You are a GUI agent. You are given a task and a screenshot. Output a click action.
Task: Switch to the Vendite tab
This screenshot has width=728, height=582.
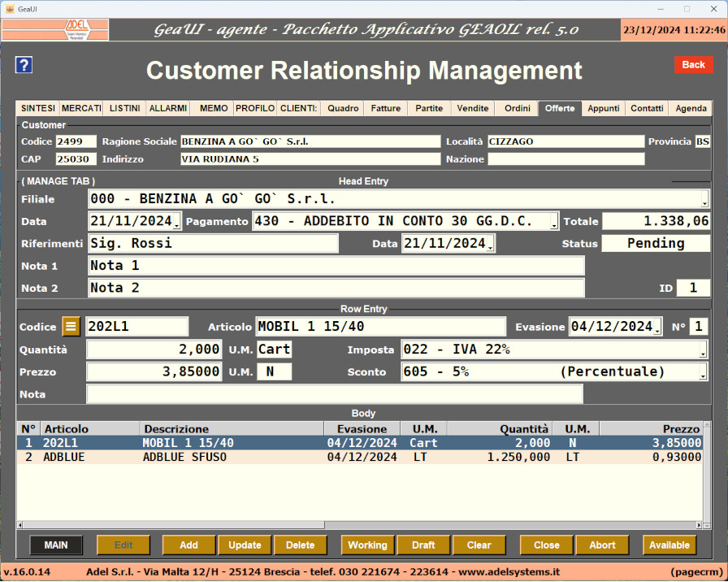point(473,108)
